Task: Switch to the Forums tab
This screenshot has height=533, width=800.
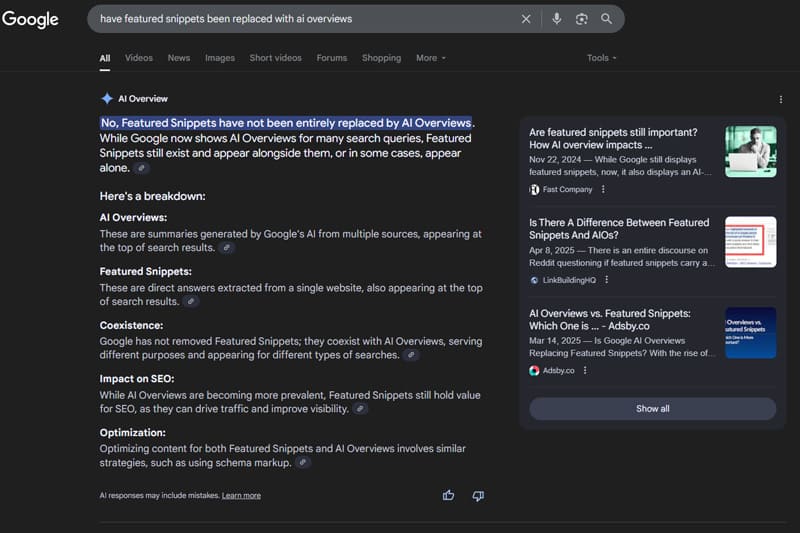Action: 332,58
